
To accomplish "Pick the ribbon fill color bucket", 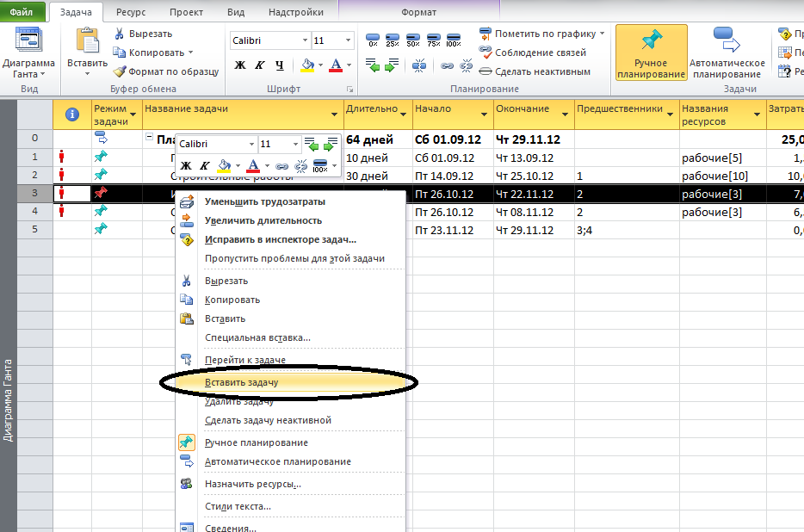I will click(x=307, y=65).
